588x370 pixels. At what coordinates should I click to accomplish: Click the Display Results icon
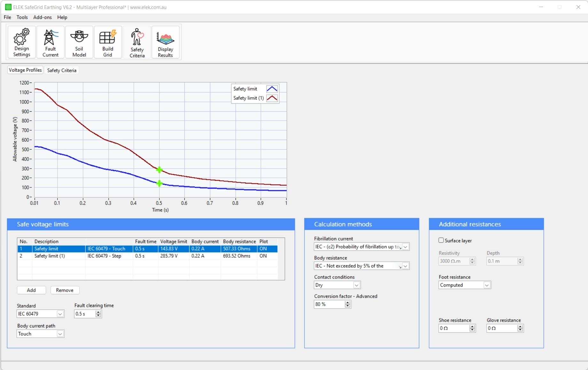click(x=165, y=42)
